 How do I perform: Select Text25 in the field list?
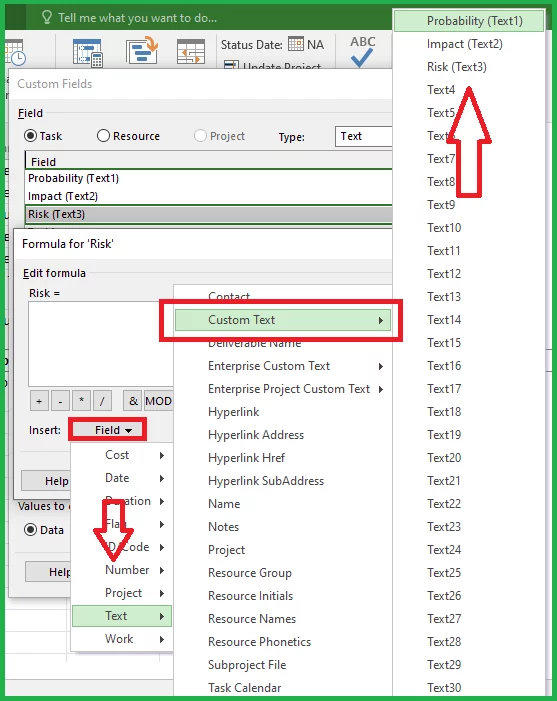coord(469,573)
